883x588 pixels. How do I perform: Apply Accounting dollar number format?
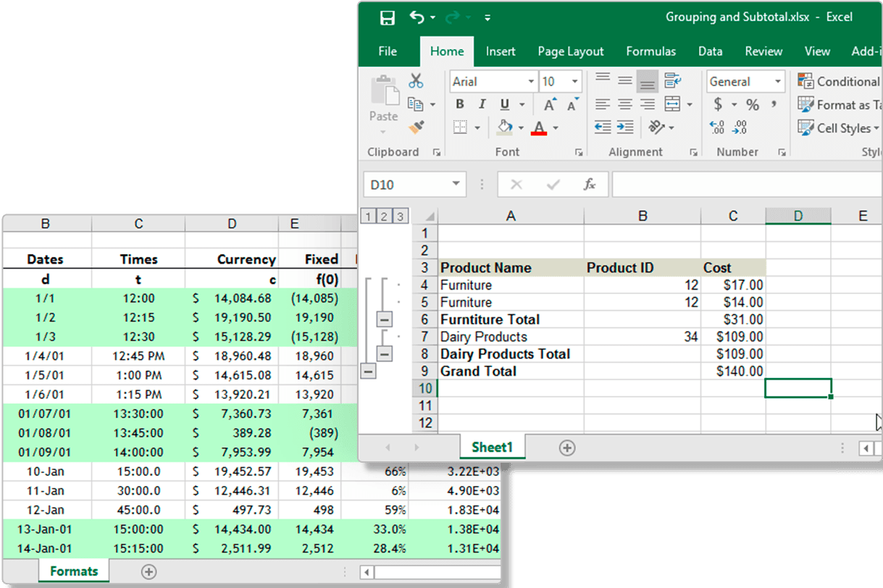[x=717, y=105]
